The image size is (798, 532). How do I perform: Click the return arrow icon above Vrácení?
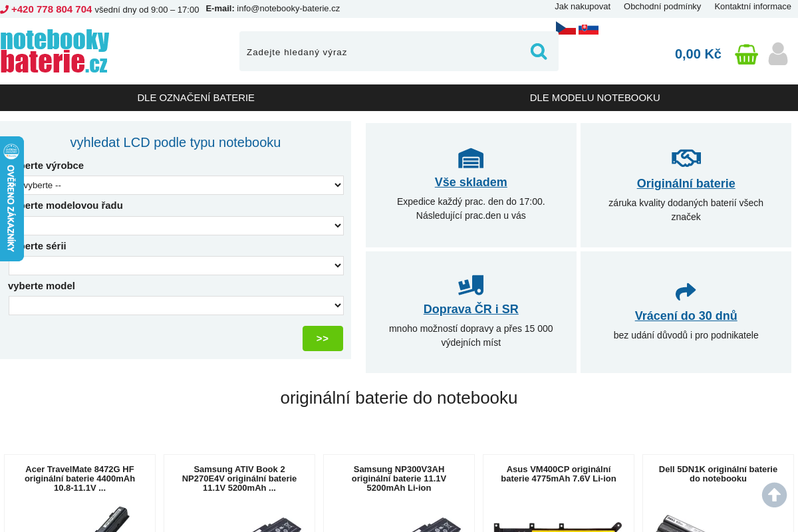pyautogui.click(x=686, y=291)
